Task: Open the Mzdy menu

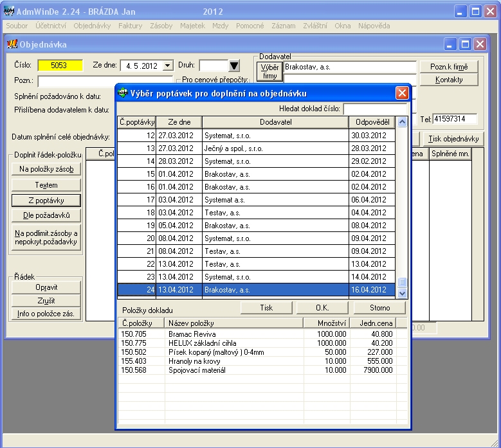Action: 221,26
